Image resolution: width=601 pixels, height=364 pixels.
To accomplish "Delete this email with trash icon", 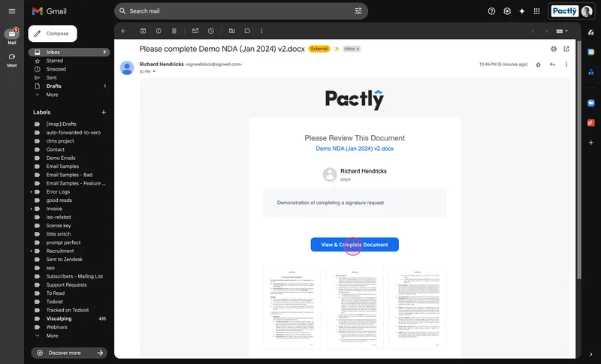I will coord(174,31).
